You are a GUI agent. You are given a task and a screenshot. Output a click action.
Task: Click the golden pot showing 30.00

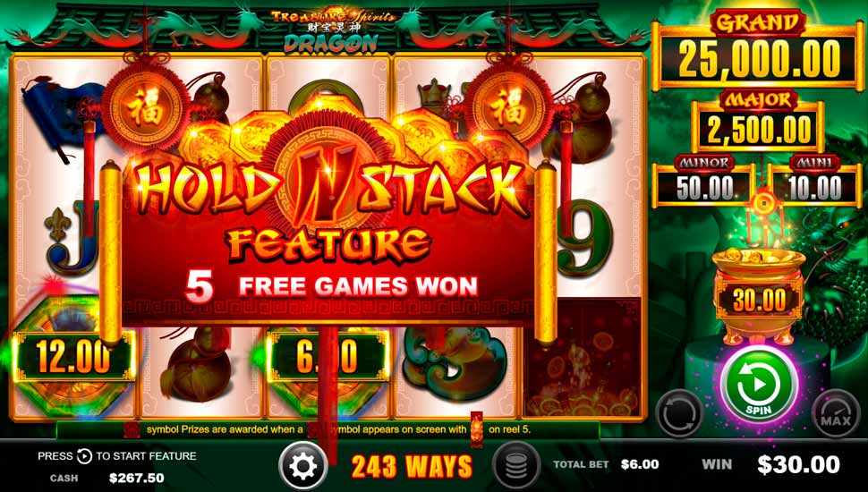click(x=759, y=296)
